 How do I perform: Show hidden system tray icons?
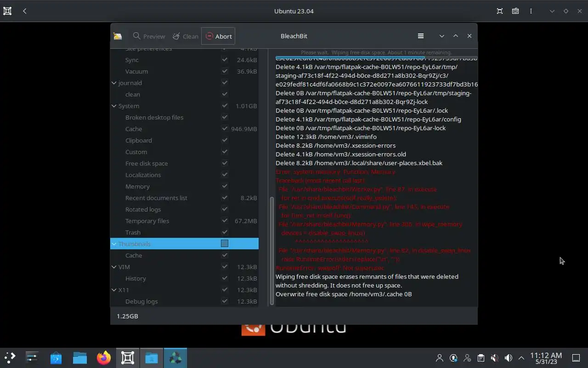(x=521, y=358)
